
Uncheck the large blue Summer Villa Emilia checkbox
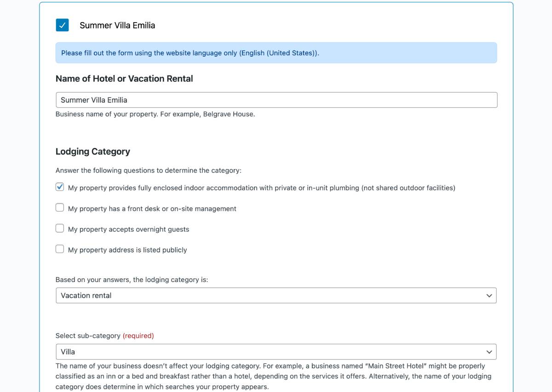point(62,25)
